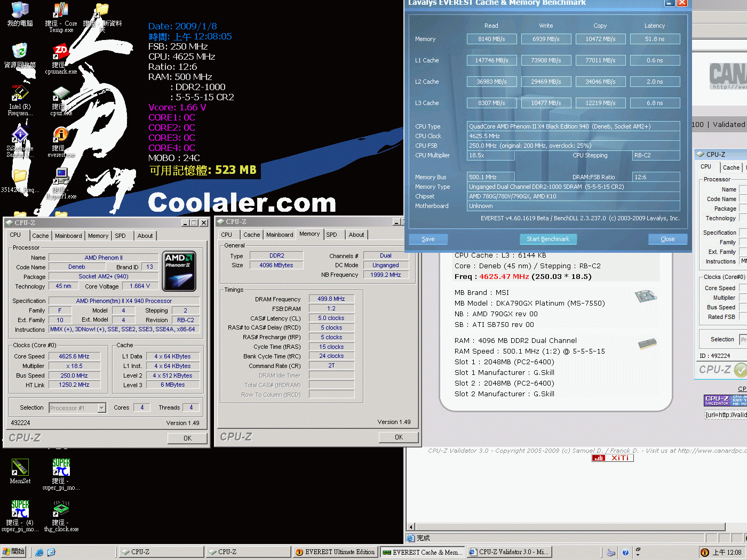The width and height of the screenshot is (747, 560).
Task: Click the RAM module thumbnail next to RAM info
Action: pyautogui.click(x=647, y=344)
